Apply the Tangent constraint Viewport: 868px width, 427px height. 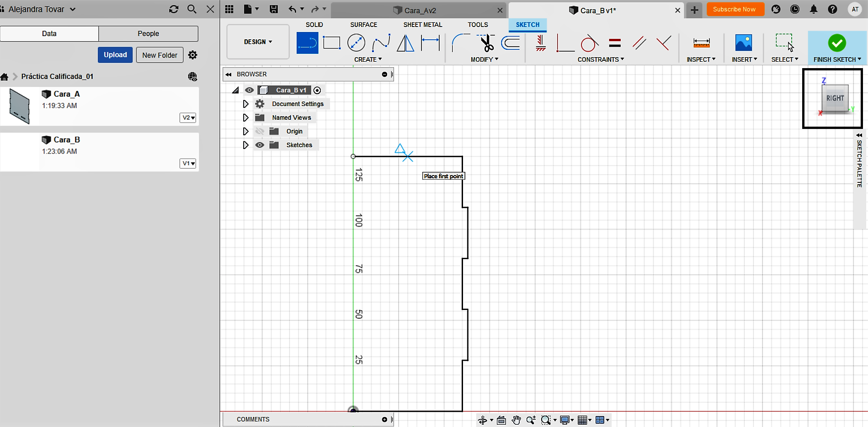pyautogui.click(x=590, y=43)
